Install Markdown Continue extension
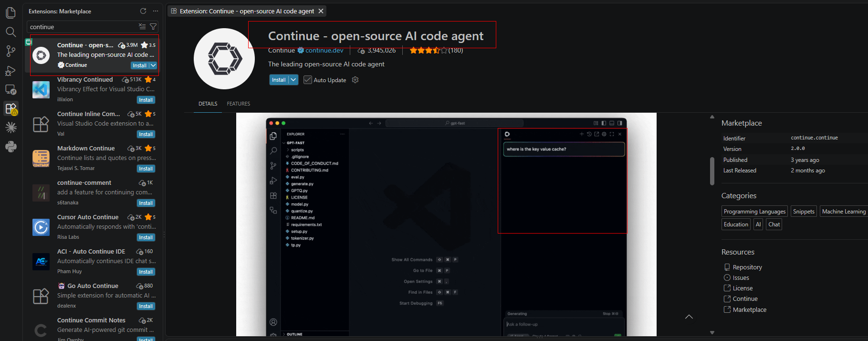This screenshot has height=341, width=868. tap(146, 169)
